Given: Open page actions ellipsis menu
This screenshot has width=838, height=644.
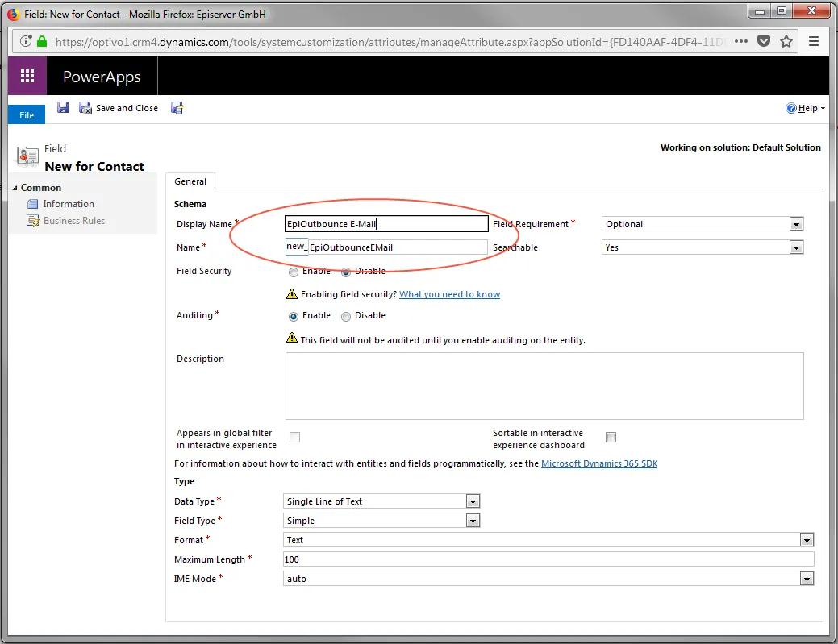Looking at the screenshot, I should 740,41.
